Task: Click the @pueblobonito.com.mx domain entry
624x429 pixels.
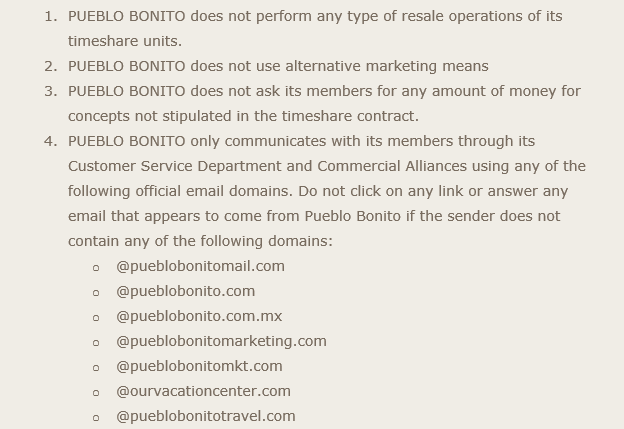Action: 199,316
